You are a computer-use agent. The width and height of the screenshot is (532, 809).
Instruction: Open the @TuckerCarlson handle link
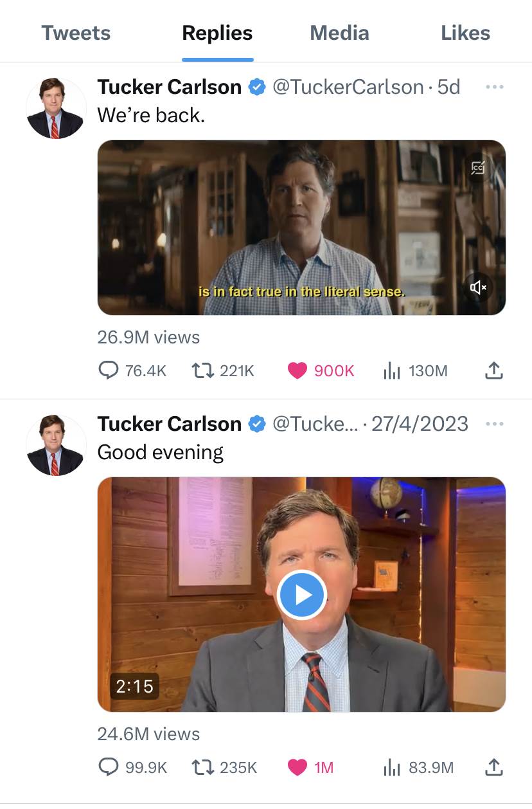(348, 87)
